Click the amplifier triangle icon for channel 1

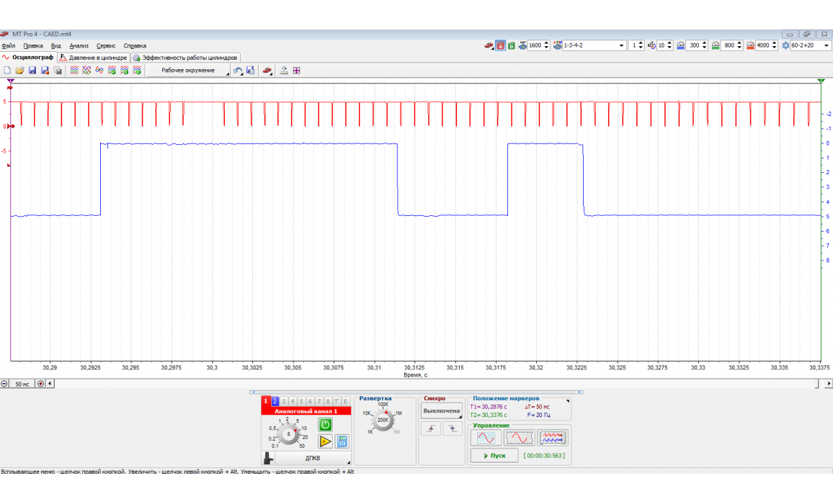(x=325, y=441)
